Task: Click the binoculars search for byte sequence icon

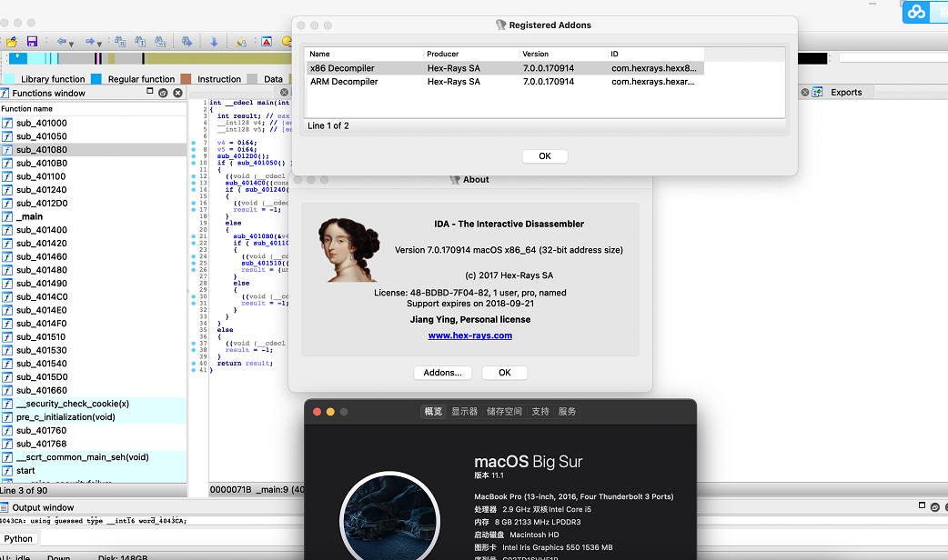Action: tap(160, 42)
